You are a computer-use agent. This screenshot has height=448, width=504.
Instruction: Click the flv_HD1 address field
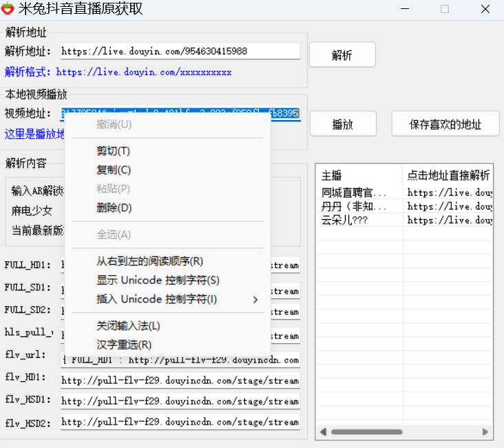coord(180,380)
